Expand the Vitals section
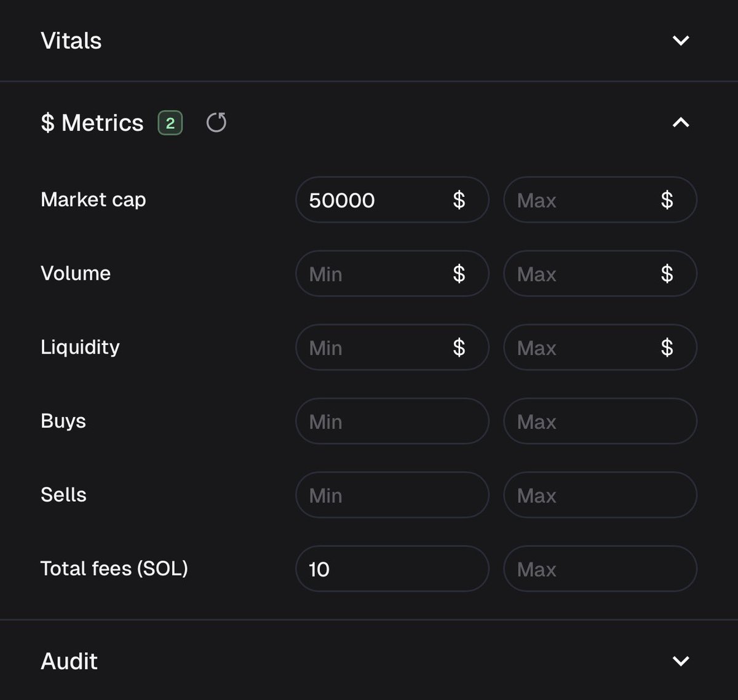This screenshot has height=700, width=738. click(680, 41)
